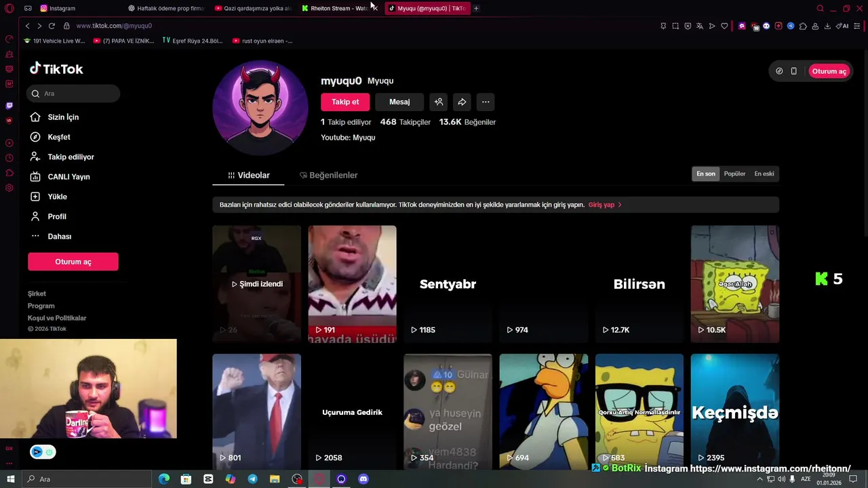Image resolution: width=868 pixels, height=488 pixels.
Task: Open the video with 801 views
Action: (256, 412)
